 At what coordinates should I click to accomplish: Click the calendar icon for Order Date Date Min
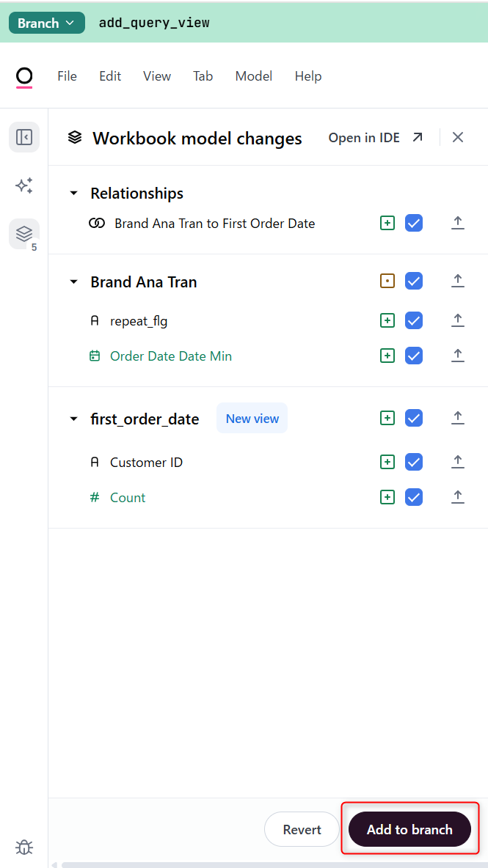pos(95,356)
